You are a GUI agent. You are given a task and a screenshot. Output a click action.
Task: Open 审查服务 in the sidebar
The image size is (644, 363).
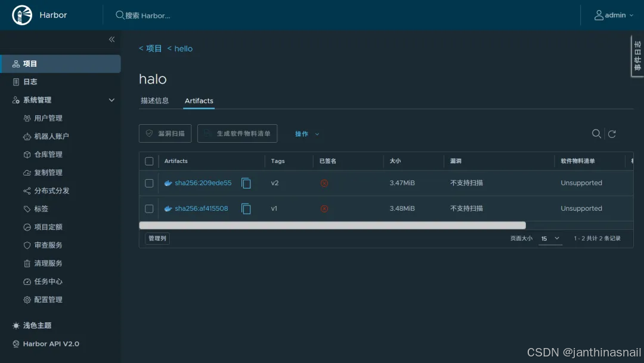pos(48,245)
